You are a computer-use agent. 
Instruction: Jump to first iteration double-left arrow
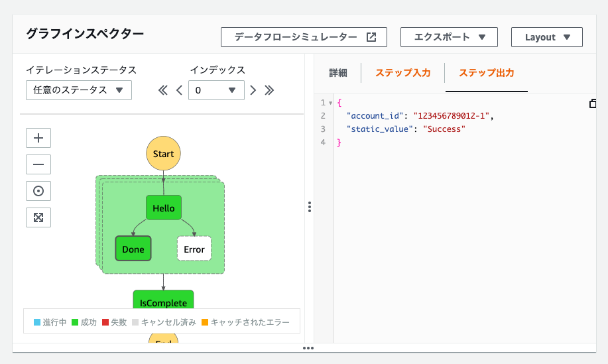coord(163,90)
